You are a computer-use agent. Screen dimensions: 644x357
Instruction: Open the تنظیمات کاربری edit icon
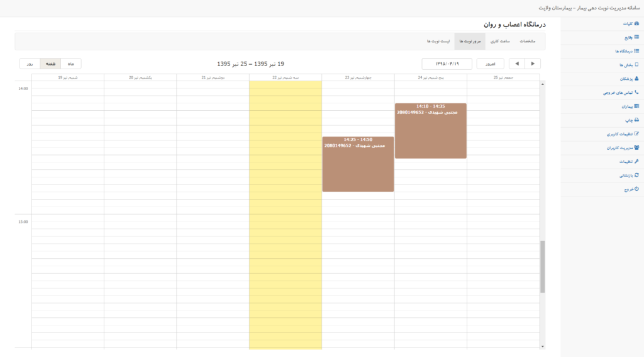(x=636, y=133)
